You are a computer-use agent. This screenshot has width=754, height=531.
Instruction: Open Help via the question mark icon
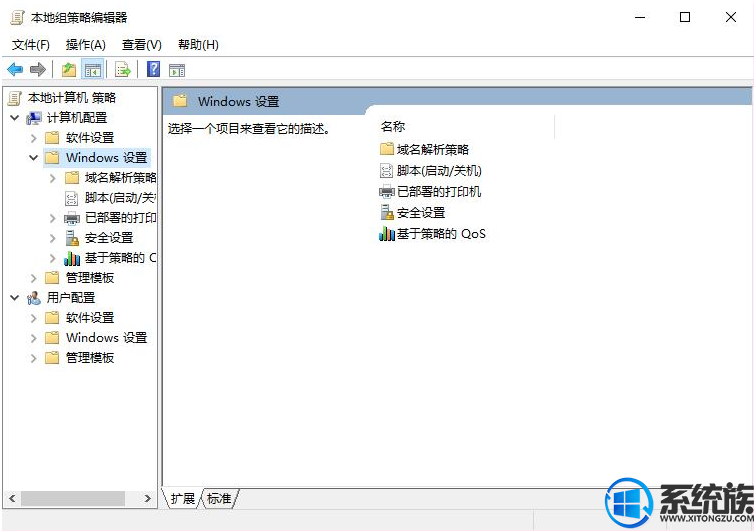point(153,69)
